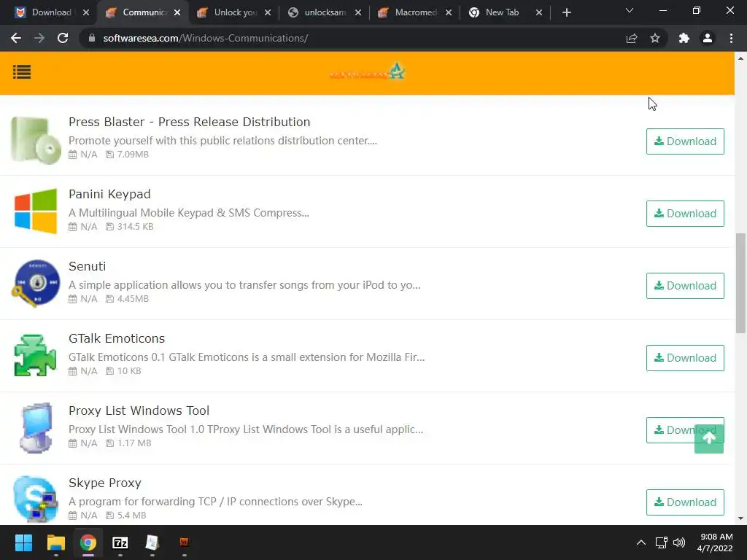Open the Press Blaster software box icon
The image size is (747, 560).
36,140
